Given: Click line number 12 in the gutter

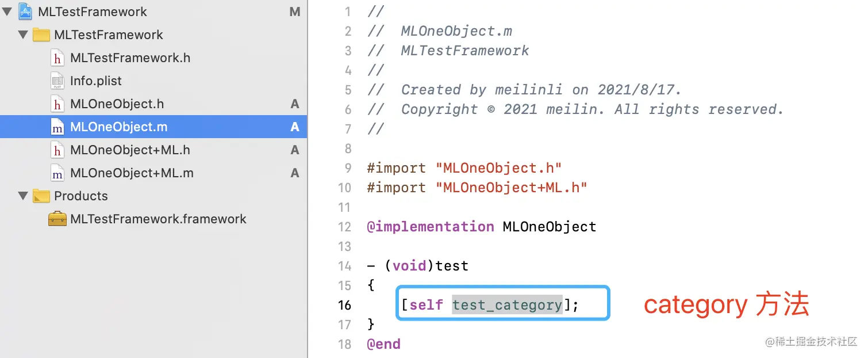Looking at the screenshot, I should [344, 226].
